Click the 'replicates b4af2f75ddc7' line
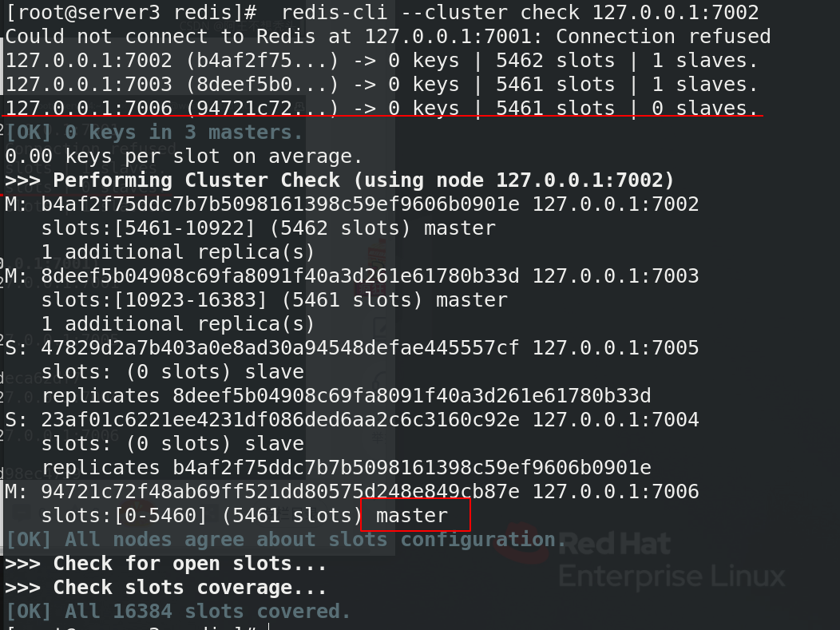This screenshot has height=630, width=840. point(346,468)
